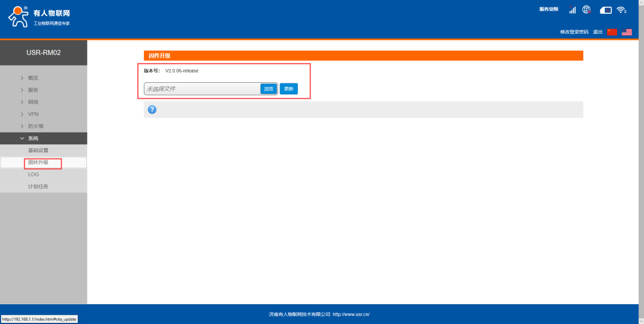Click the SIM card status icon
This screenshot has width=644, height=324.
(x=605, y=10)
